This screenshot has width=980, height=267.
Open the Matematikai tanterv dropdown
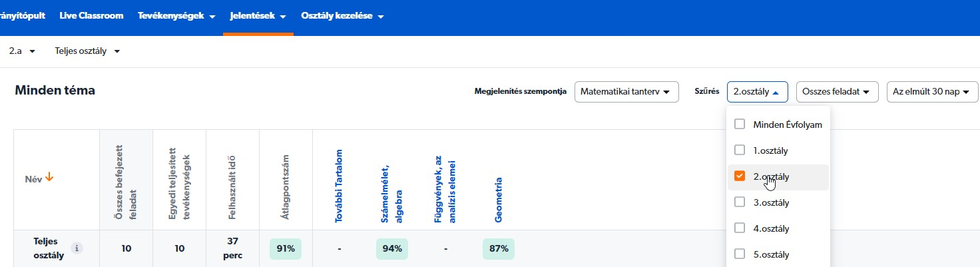coord(626,92)
